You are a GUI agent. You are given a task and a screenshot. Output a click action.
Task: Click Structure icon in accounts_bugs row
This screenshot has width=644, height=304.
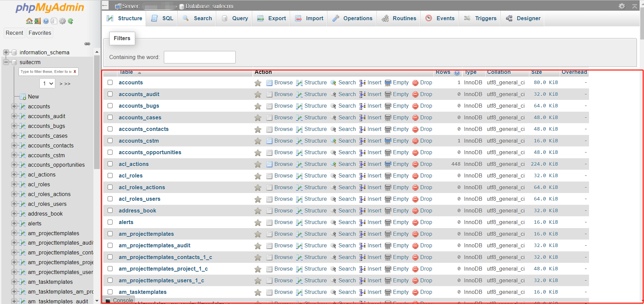coord(299,106)
